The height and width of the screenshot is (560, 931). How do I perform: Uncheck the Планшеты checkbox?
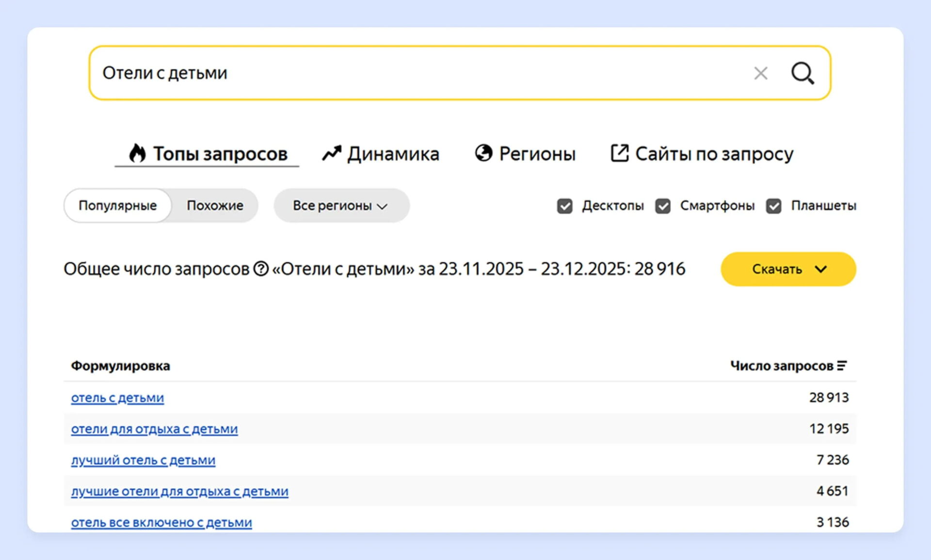(774, 206)
